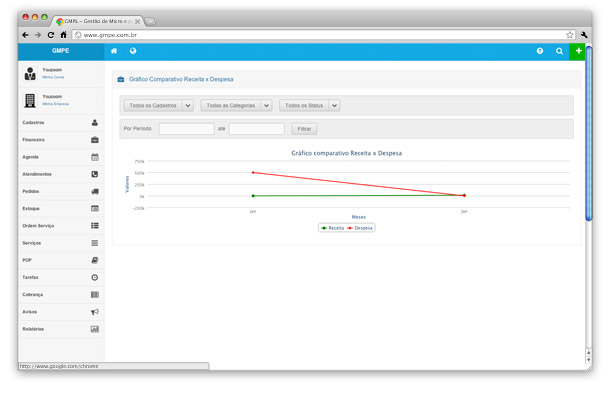Screen dimensions: 610x395
Task: Click the company building icon
Action: 30,100
